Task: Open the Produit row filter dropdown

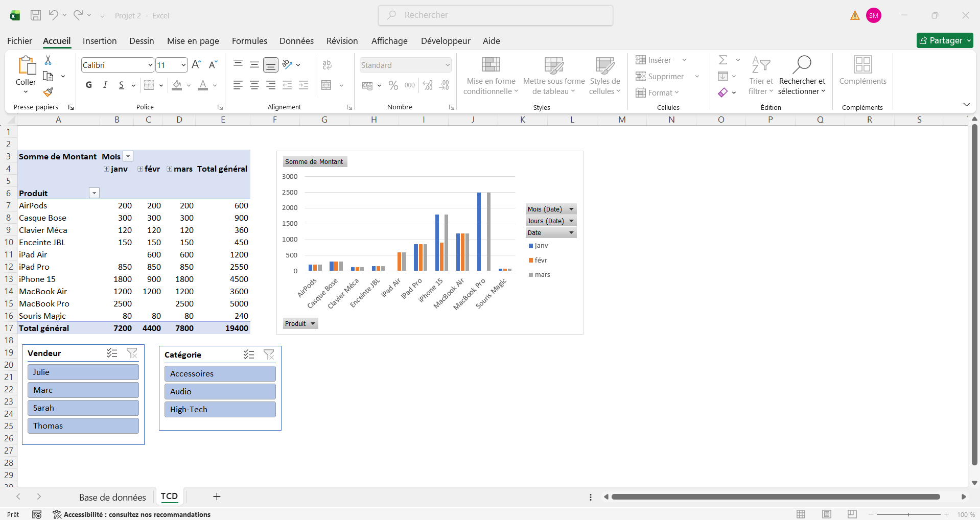Action: (x=94, y=193)
